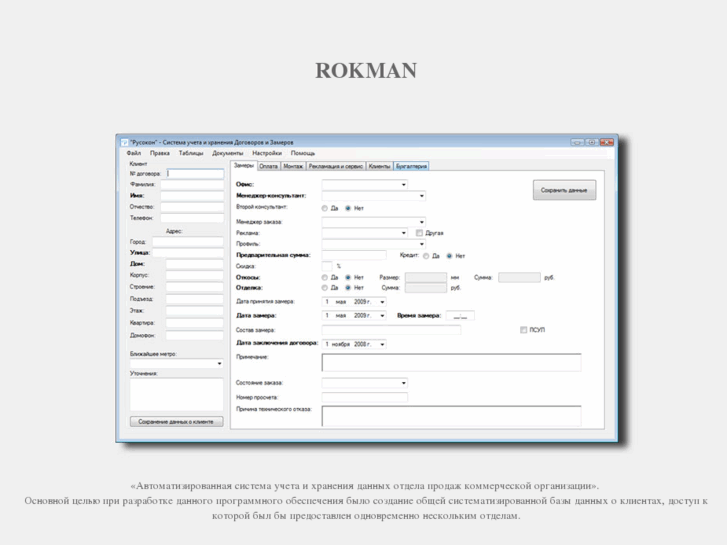
Task: Open the Менеджер заказа dropdown
Action: point(421,222)
